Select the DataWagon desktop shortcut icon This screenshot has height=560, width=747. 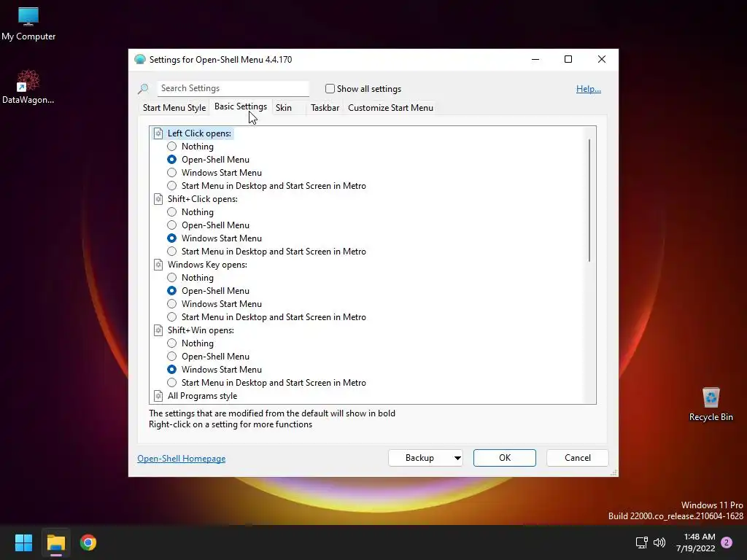[28, 87]
